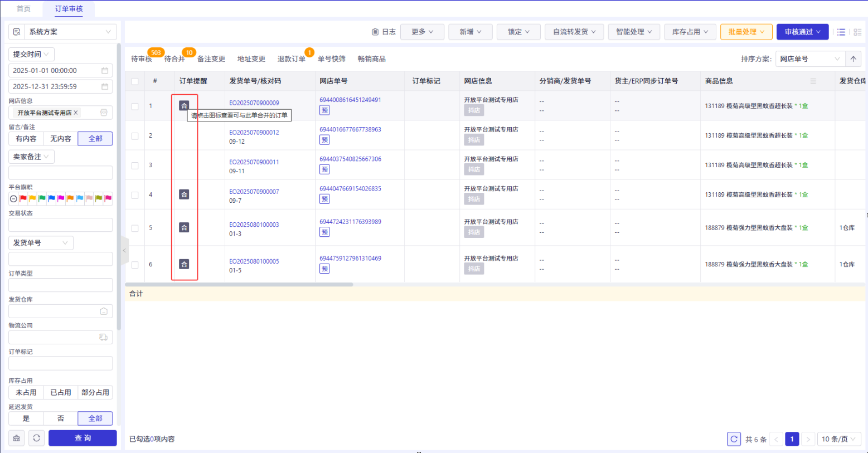Click the merge 合 icon in row 4

click(x=184, y=194)
